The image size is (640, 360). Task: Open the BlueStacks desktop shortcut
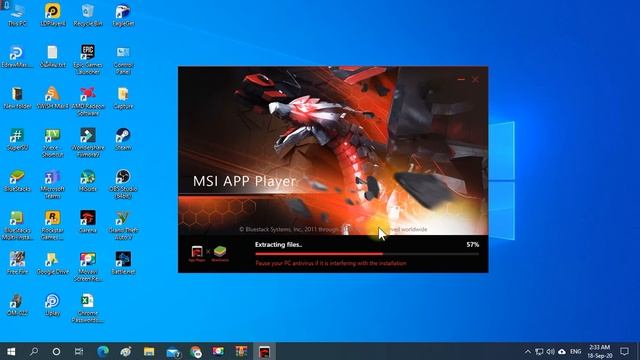tap(17, 181)
